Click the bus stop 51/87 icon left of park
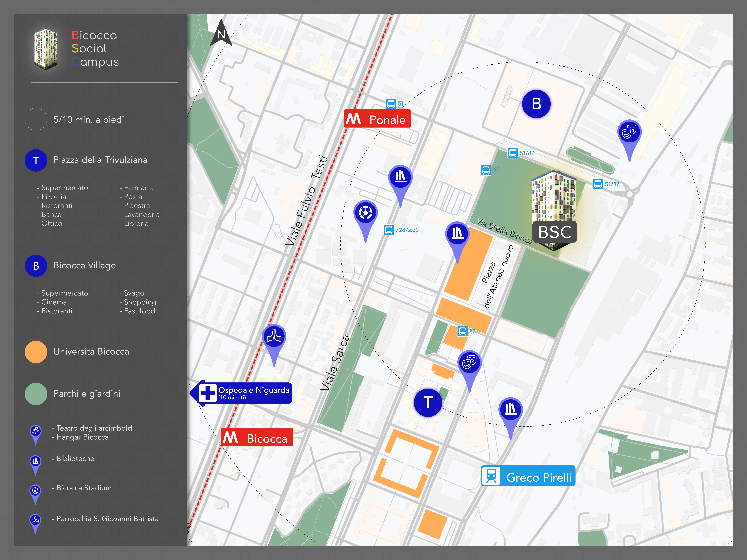The image size is (747, 560). click(x=513, y=153)
